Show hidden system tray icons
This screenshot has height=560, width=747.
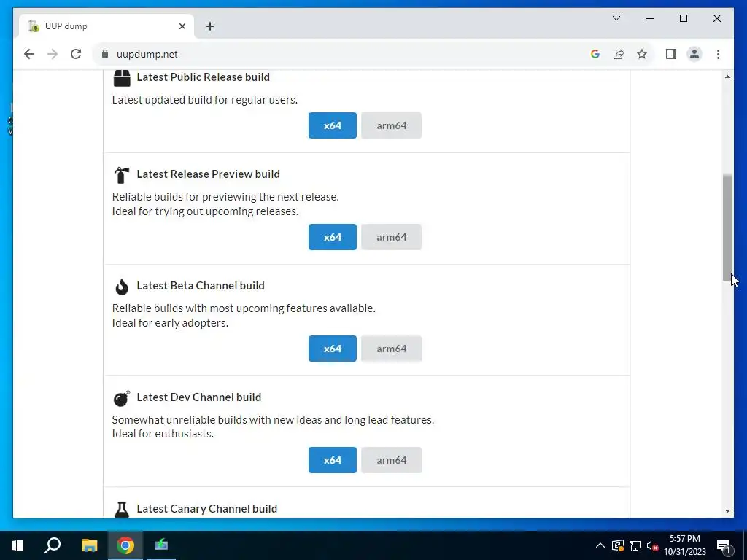600,545
